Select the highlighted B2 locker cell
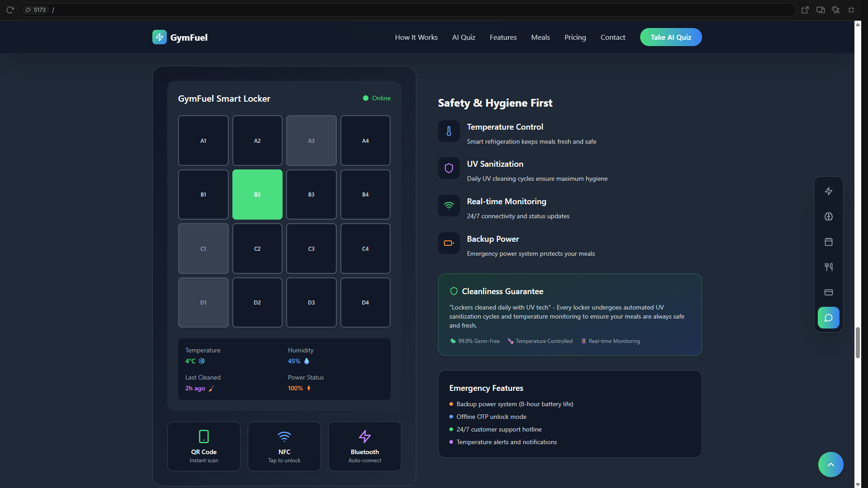This screenshot has height=488, width=868. [257, 194]
